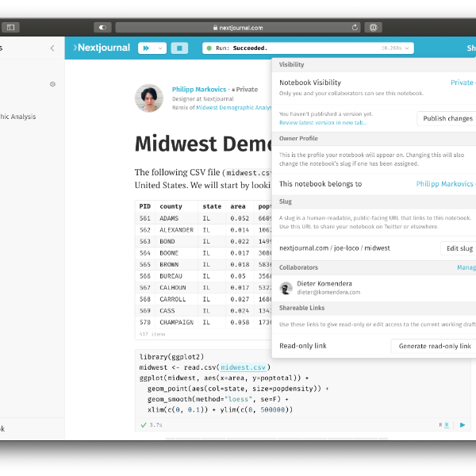Reload the page with the refresh icon
The image size is (476, 476).
coord(355,28)
